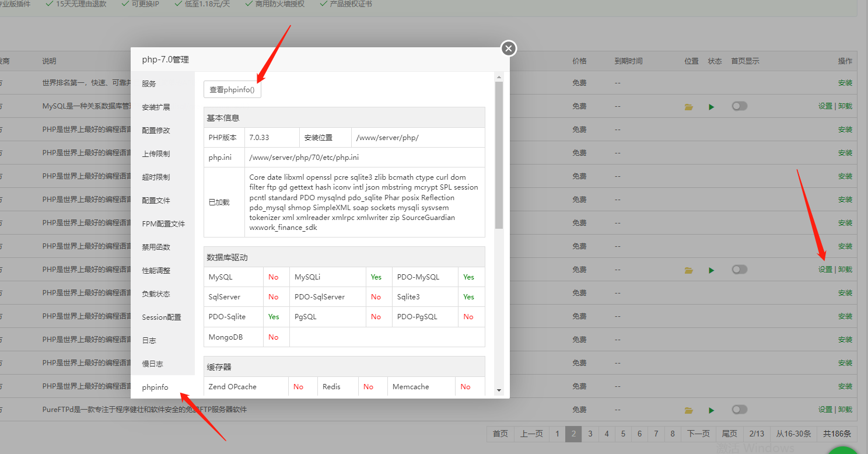The height and width of the screenshot is (454, 868).
Task: Click the play status icon in PureFTPd row
Action: 712,410
